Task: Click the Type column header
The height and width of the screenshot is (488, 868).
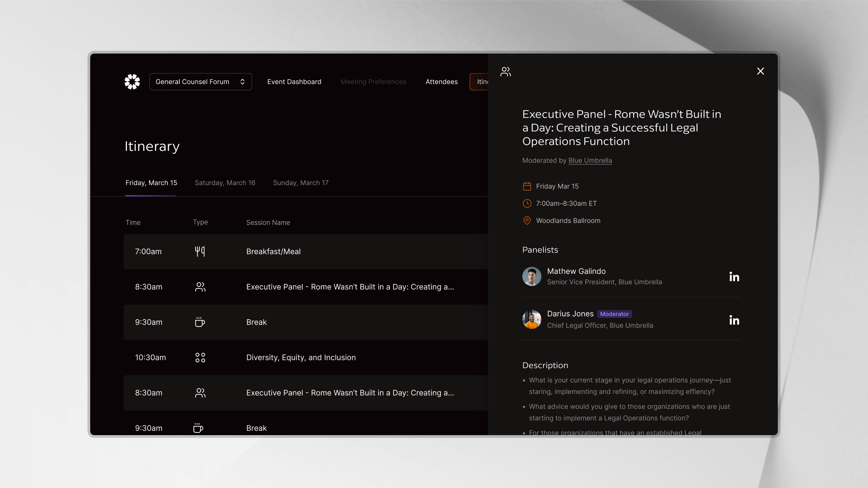Action: pos(200,222)
